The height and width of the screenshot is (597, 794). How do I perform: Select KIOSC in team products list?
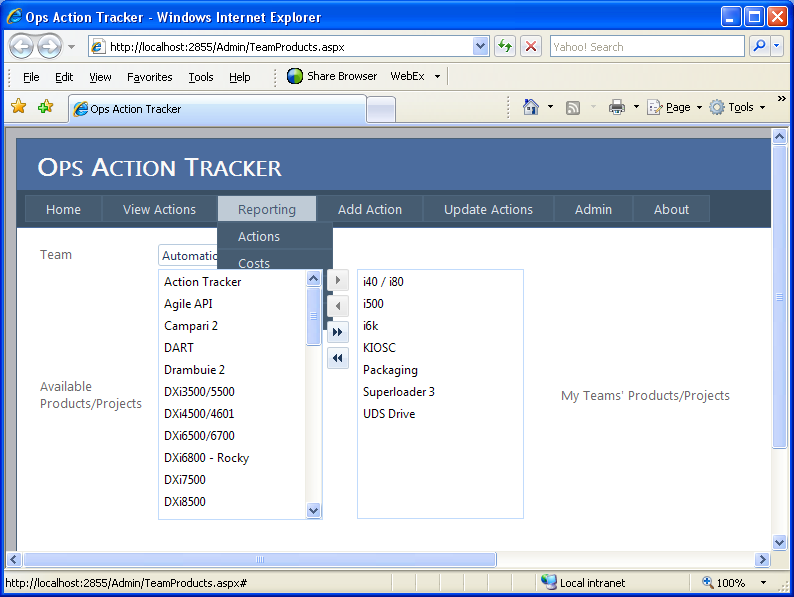click(440, 348)
